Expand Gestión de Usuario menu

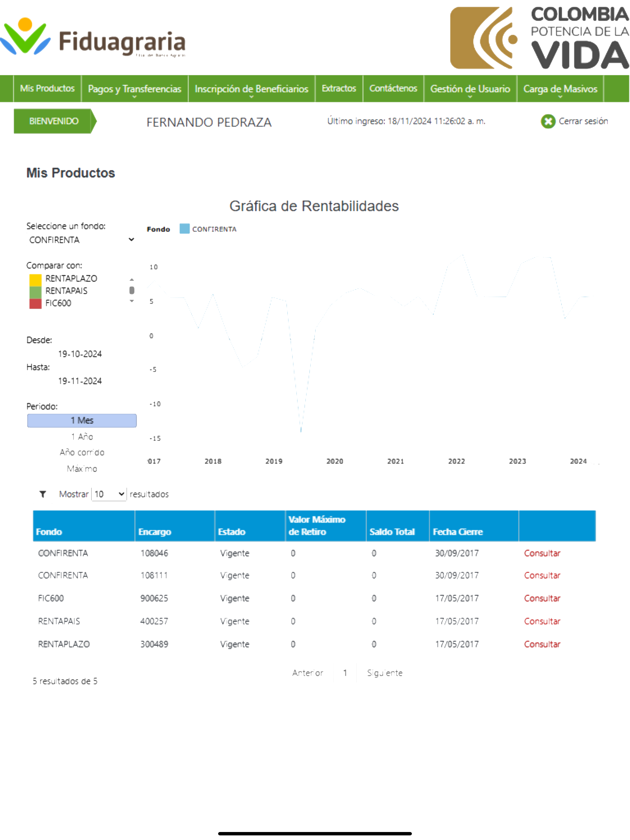pos(470,89)
